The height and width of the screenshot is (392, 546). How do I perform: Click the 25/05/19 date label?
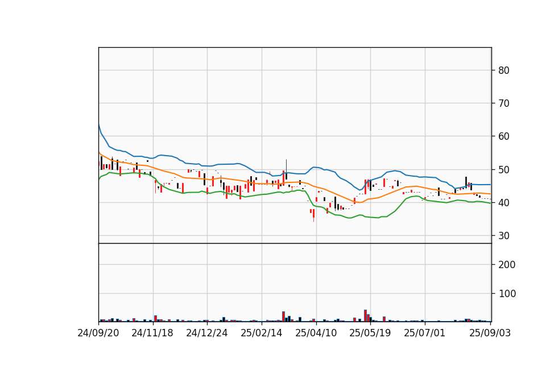(x=370, y=333)
